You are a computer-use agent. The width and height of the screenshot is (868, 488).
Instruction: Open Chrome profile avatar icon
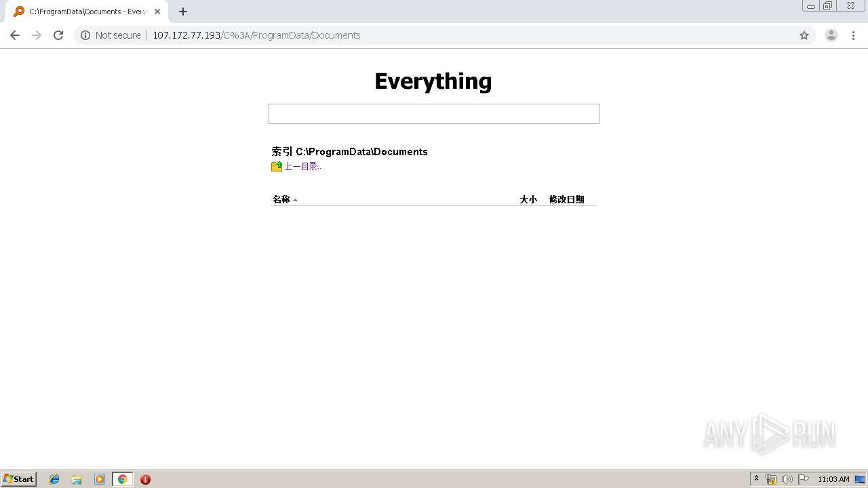[831, 35]
